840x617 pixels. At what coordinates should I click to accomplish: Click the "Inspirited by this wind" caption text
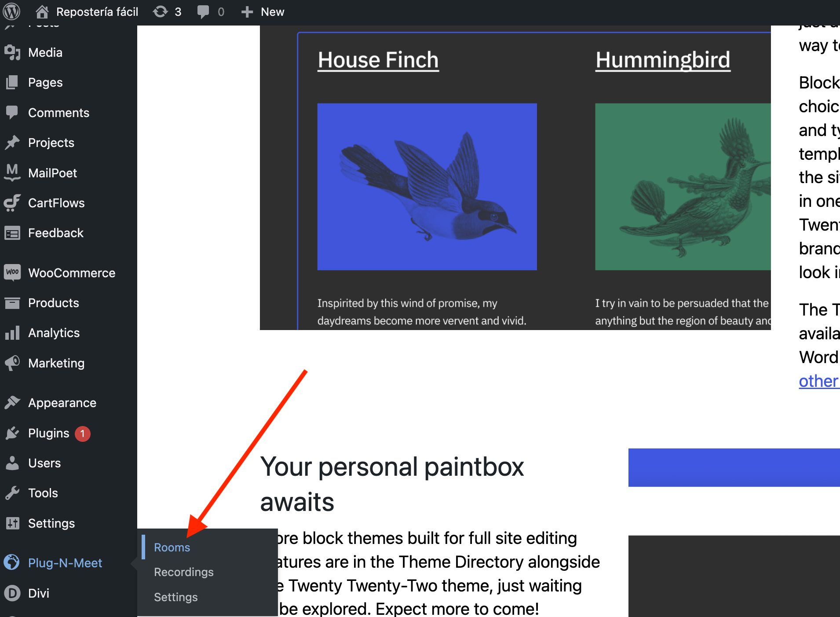pos(422,312)
